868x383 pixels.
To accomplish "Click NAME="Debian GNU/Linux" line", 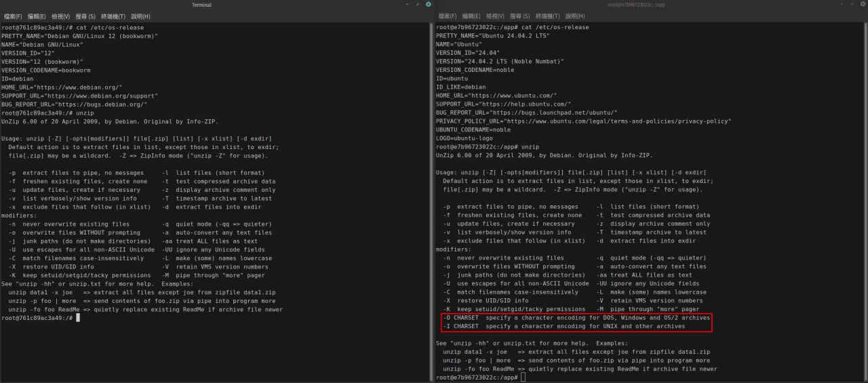I will click(42, 45).
